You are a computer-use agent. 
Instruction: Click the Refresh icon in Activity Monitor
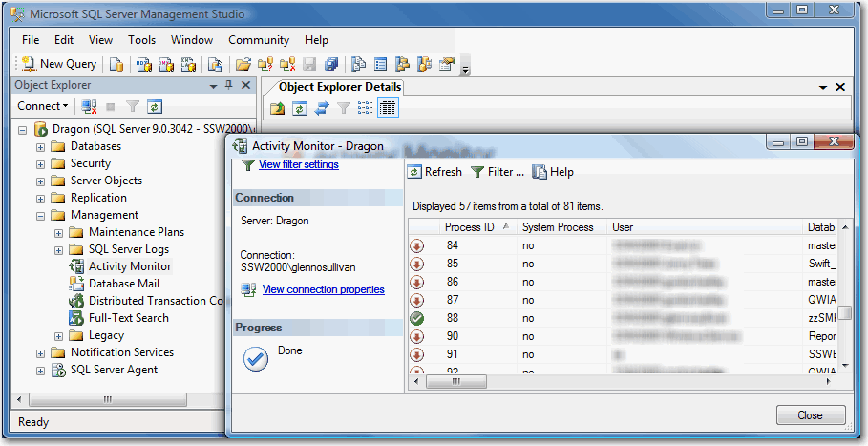(x=414, y=172)
